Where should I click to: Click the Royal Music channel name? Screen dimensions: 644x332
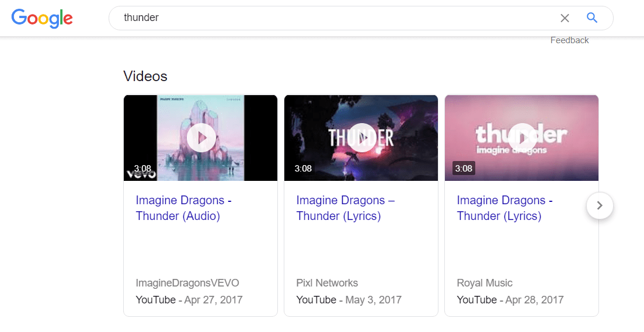coord(485,283)
